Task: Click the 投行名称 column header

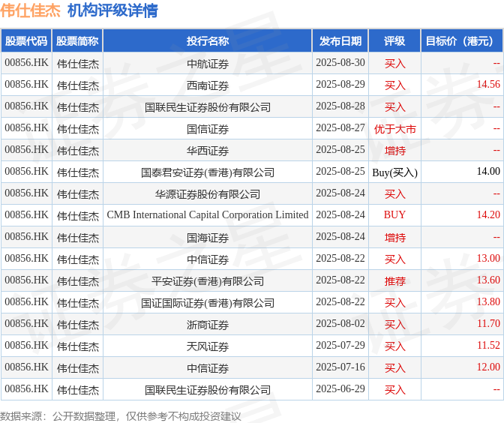Action: [207, 40]
